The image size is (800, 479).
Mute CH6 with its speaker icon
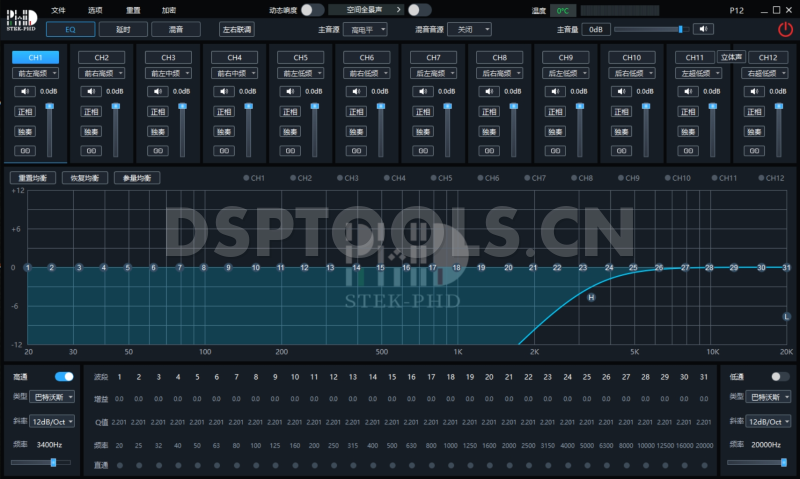356,91
